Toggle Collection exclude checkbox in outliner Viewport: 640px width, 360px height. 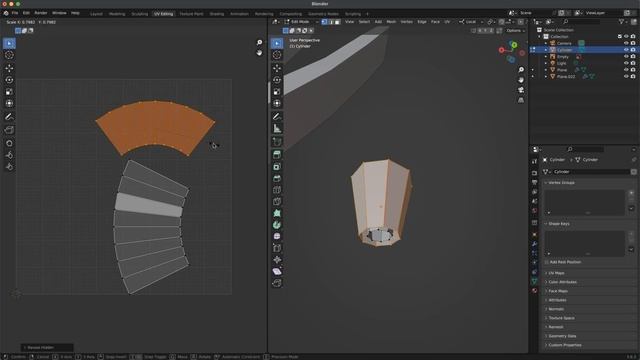[620, 37]
